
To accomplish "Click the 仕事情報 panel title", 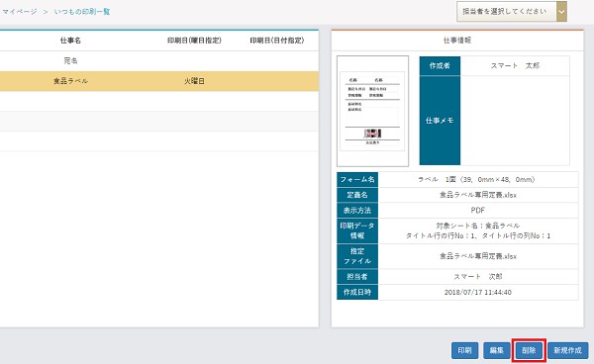I will coord(457,41).
